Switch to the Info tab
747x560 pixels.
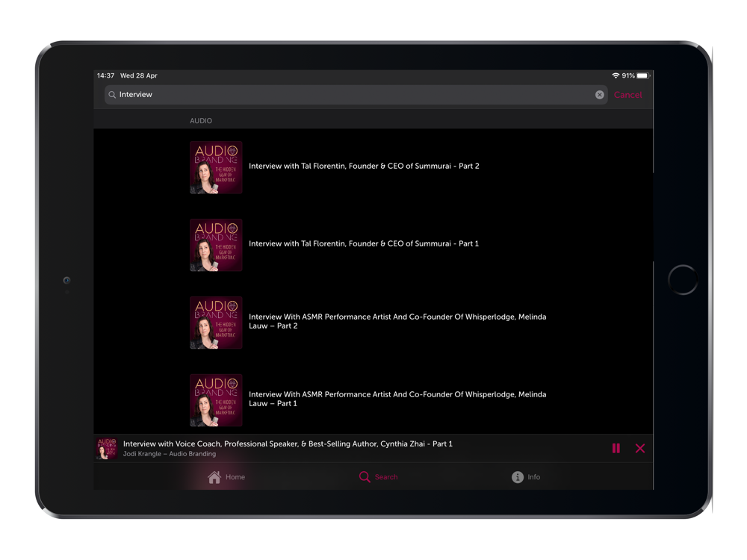click(526, 476)
